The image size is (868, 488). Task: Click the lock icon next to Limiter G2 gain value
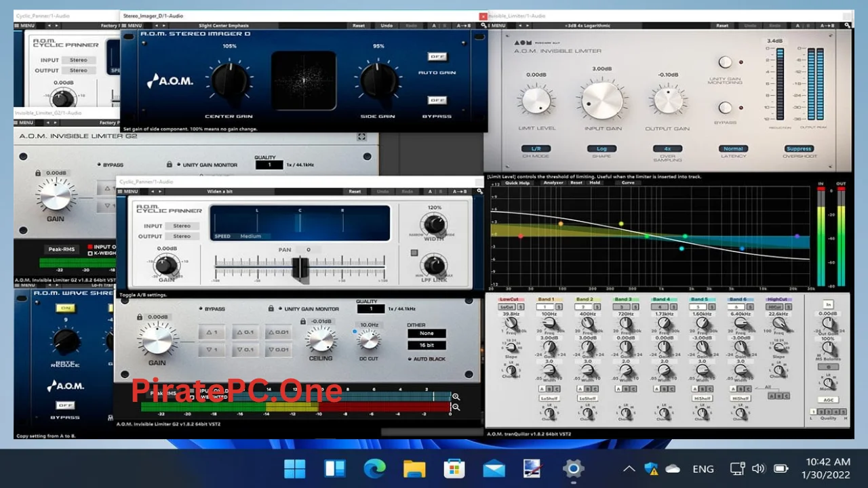[x=140, y=317]
